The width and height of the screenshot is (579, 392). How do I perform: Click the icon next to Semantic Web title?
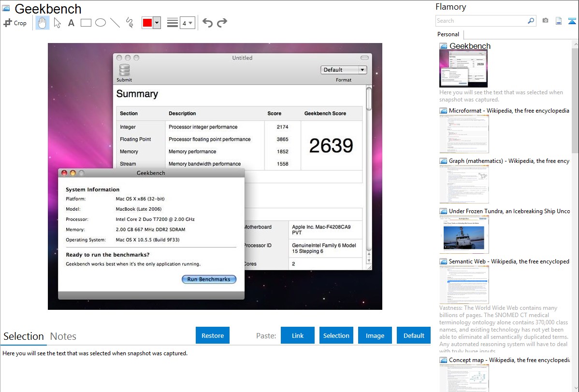coord(443,261)
